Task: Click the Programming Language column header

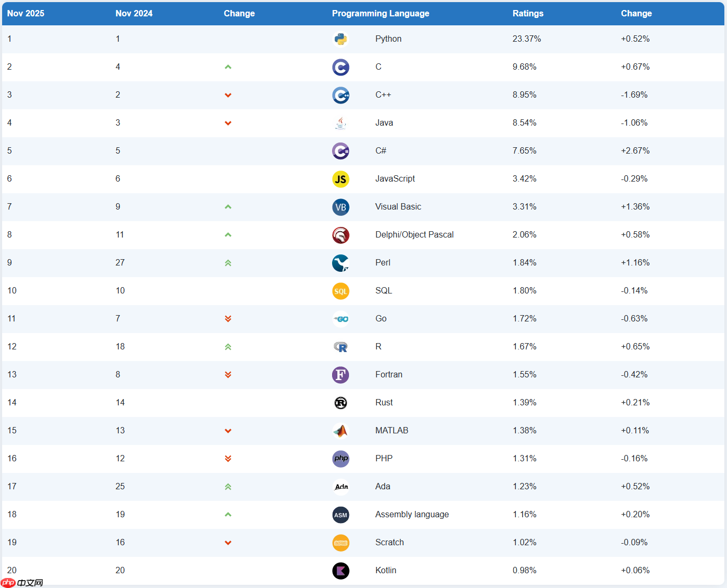Action: pos(380,14)
